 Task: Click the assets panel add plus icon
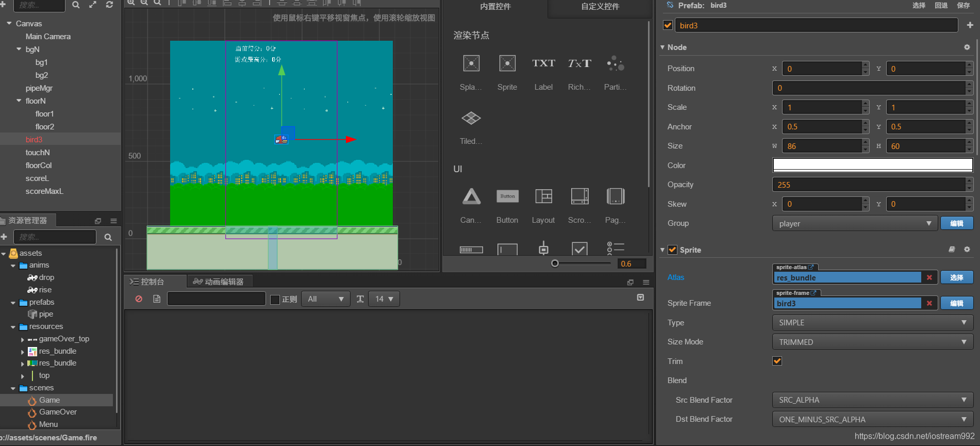click(4, 237)
